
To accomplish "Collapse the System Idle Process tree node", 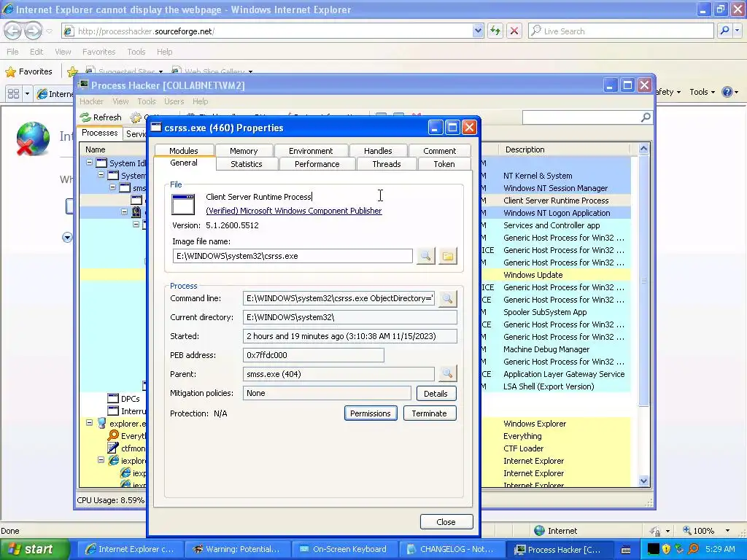I will click(90, 163).
